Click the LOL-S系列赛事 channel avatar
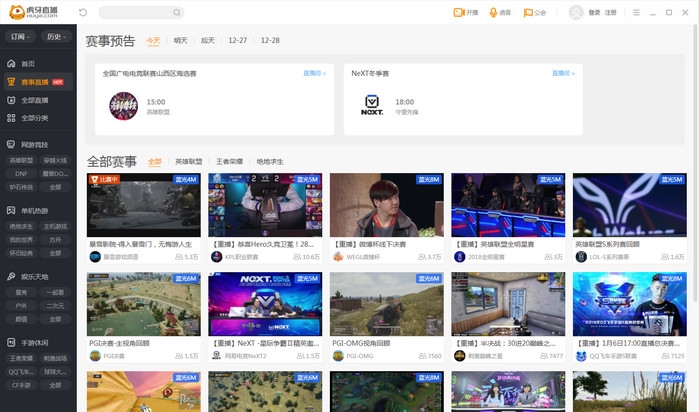Image resolution: width=699 pixels, height=412 pixels. (x=581, y=257)
